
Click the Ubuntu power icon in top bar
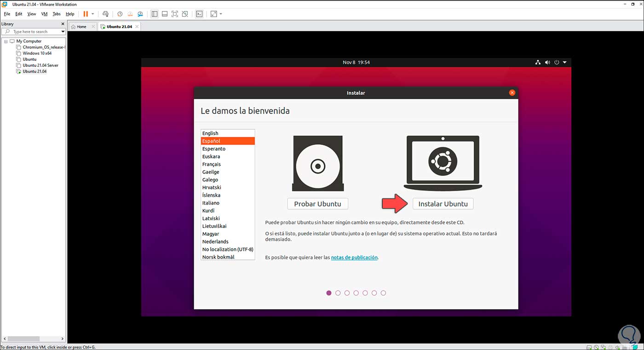click(557, 62)
